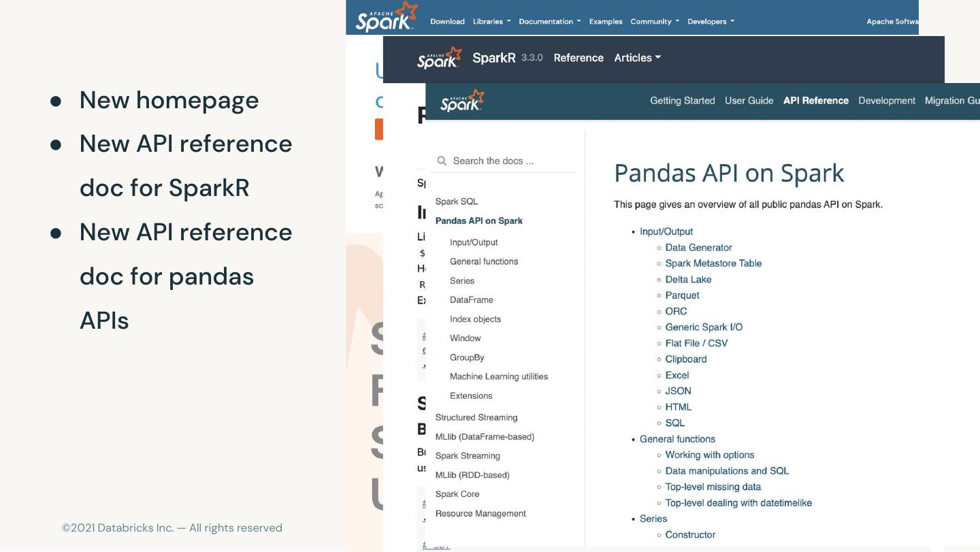Follow the Working with options link
The width and height of the screenshot is (980, 552).
(710, 455)
